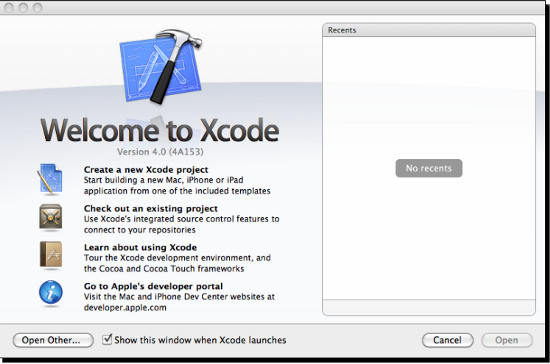Click the Recents list header
Image resolution: width=550 pixels, height=364 pixels.
pos(429,30)
